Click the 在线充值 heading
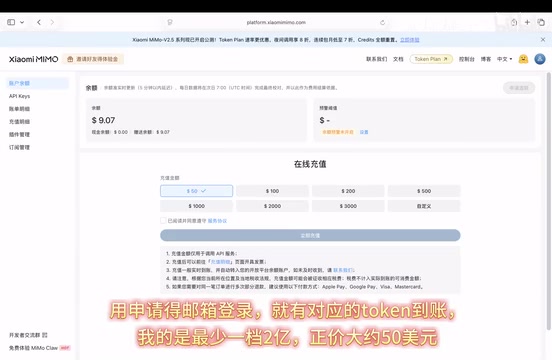This screenshot has width=552, height=360. (310, 164)
